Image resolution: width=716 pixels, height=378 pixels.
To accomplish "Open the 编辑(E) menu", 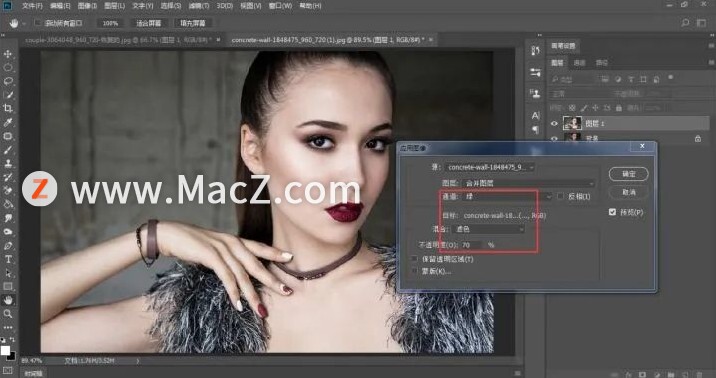I will click(x=60, y=6).
